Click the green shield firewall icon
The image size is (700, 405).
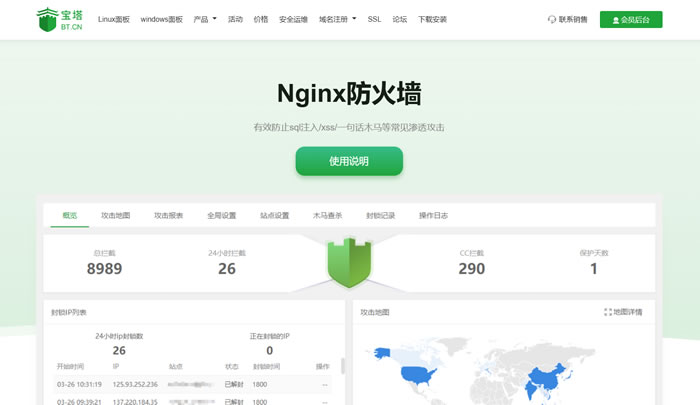click(349, 262)
